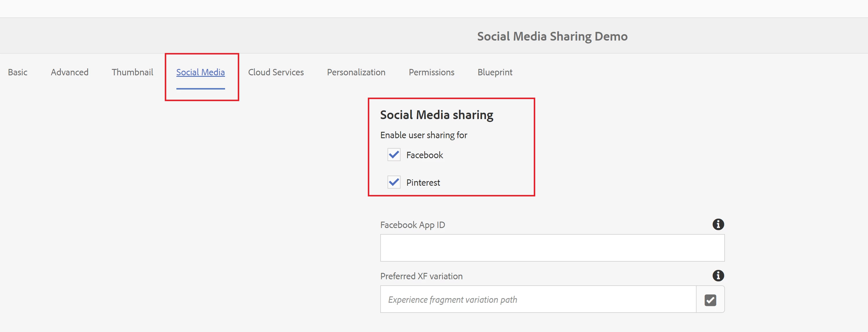The width and height of the screenshot is (868, 332).
Task: Toggle the Facebook sharing checkbox
Action: pos(394,155)
